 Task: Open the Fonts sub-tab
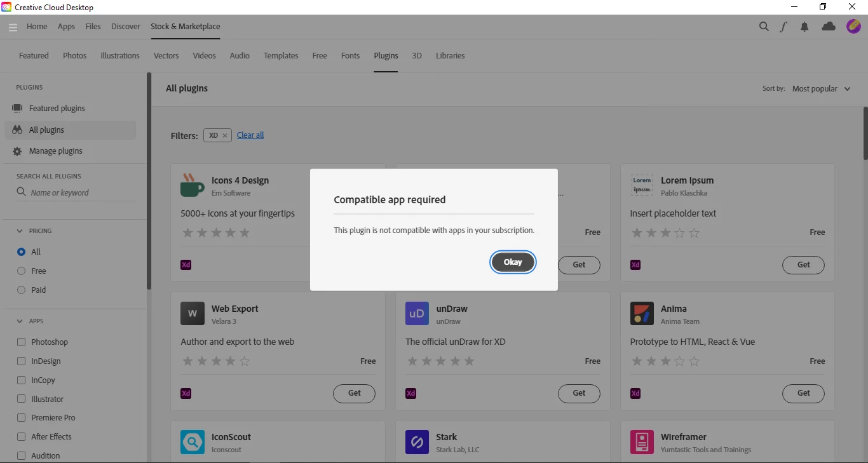(x=350, y=56)
